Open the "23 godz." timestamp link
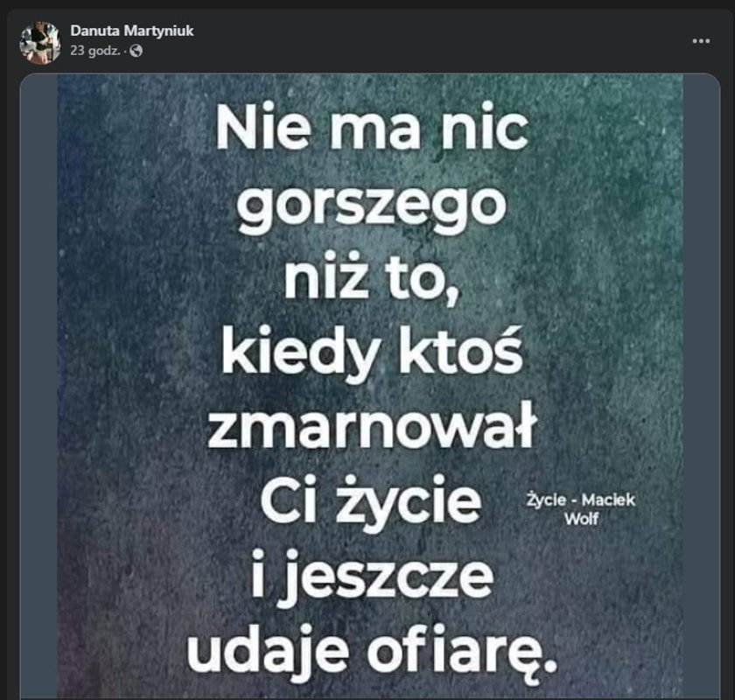This screenshot has width=735, height=700. click(x=95, y=51)
